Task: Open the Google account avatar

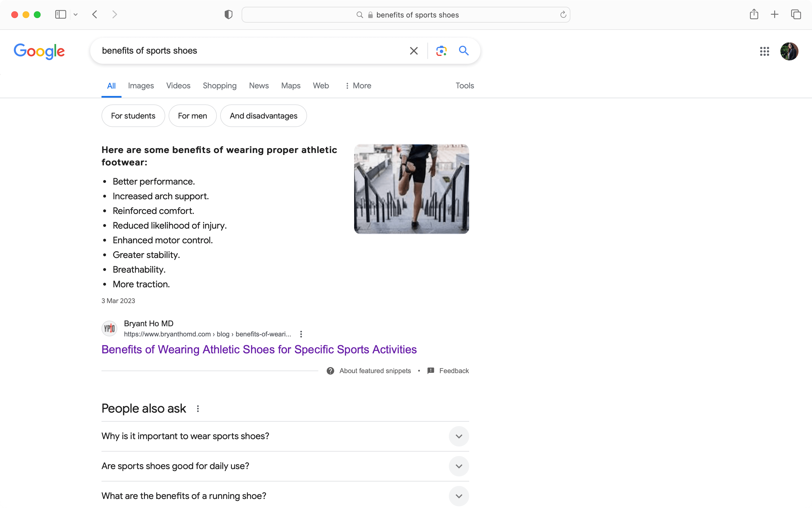Action: pyautogui.click(x=789, y=51)
